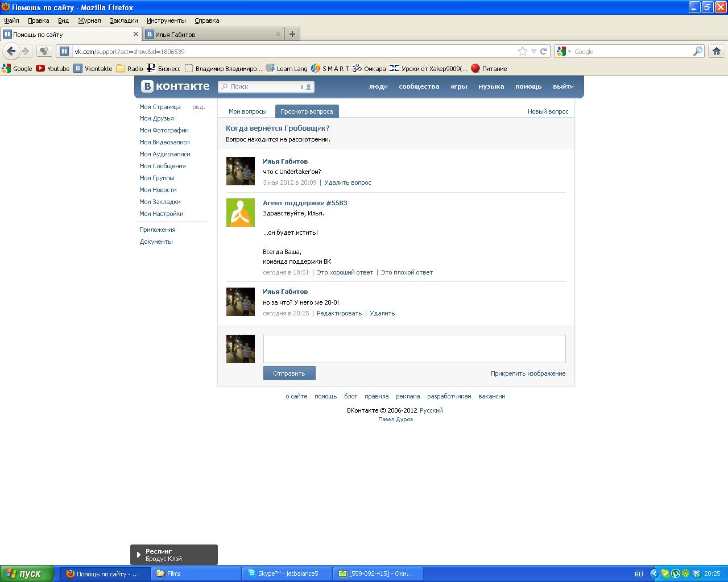Click the RU language indicator
Viewport: 728px width, 582px height.
639,573
